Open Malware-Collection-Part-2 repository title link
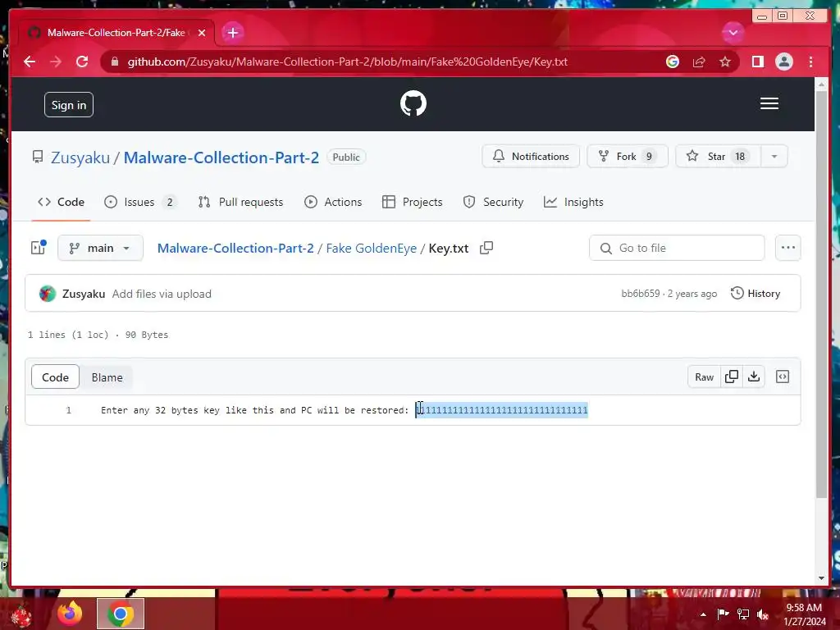Viewport: 840px width, 630px height. coord(221,157)
